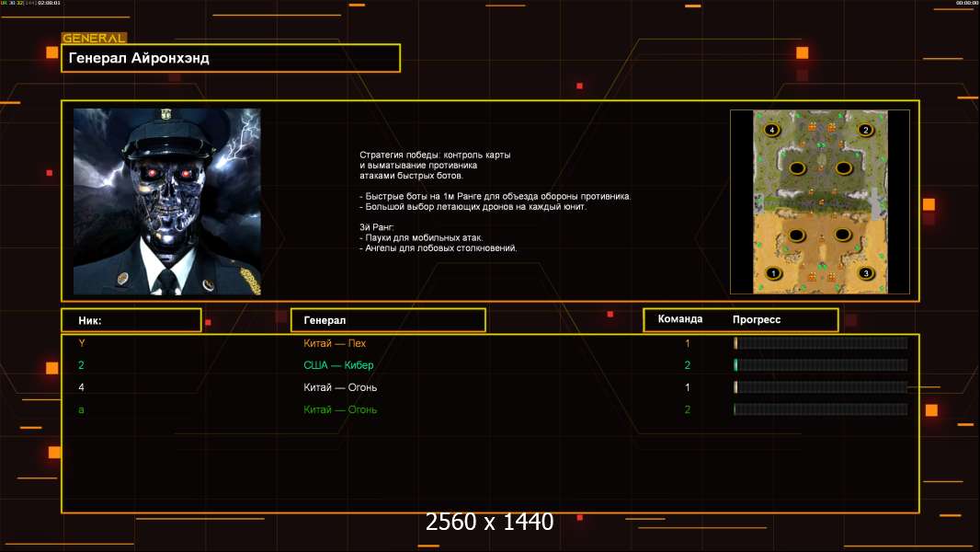Click the line 'Большой выбор летающих дронов'
The image size is (980, 552).
coord(473,206)
